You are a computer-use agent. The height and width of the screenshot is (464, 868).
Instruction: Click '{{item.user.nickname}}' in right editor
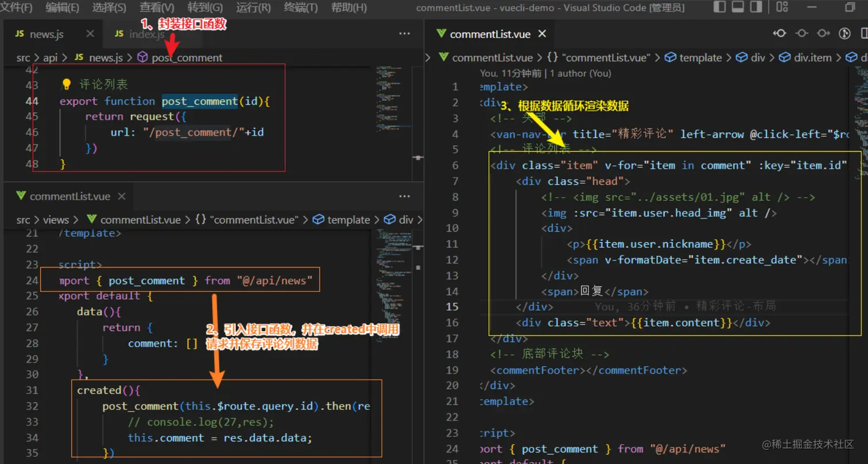pyautogui.click(x=657, y=244)
